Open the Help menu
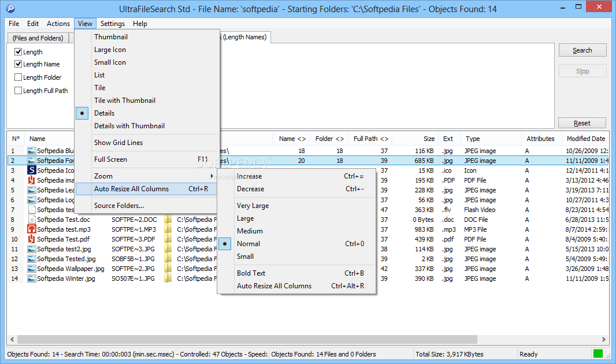616x364 pixels. 140,24
